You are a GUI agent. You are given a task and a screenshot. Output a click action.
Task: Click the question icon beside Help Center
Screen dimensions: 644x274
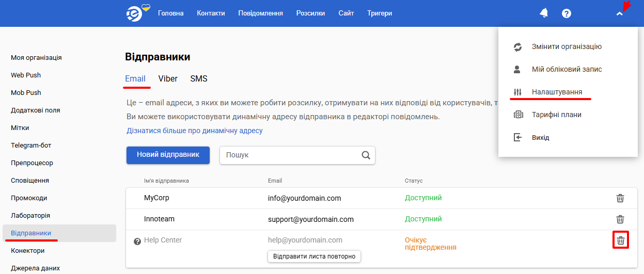(x=137, y=241)
